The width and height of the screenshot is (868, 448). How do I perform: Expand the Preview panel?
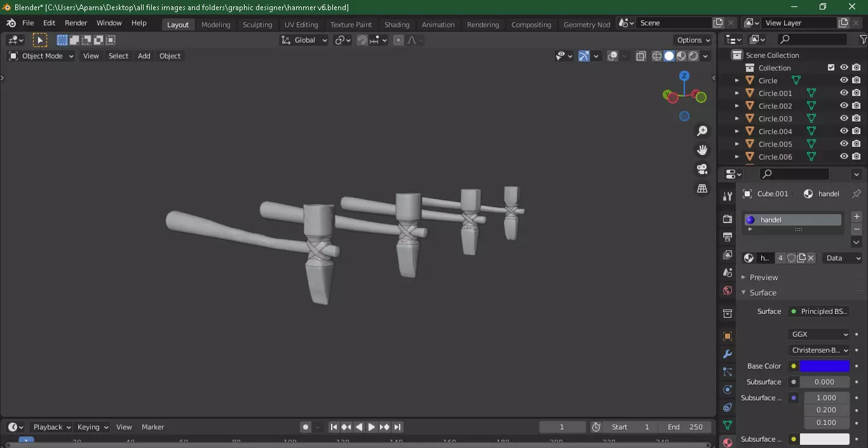(763, 277)
